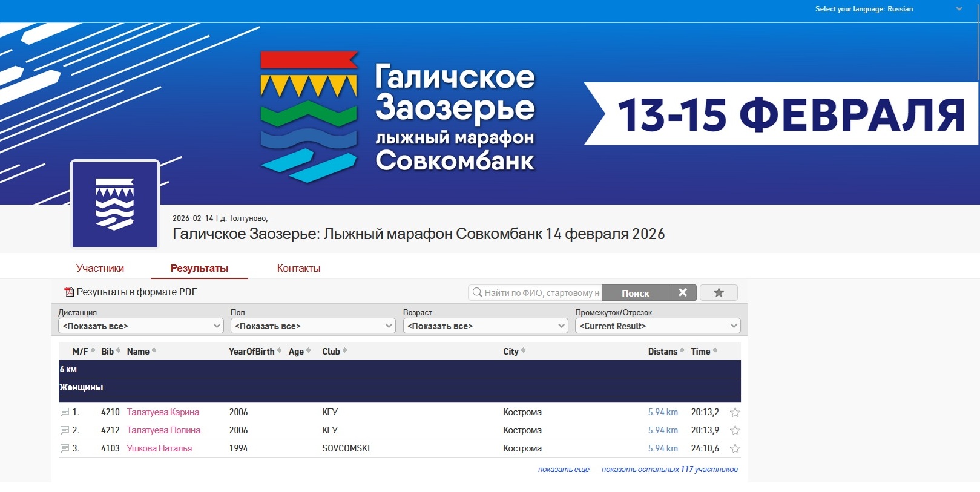
Task: Open favorites with the star button
Action: (x=719, y=293)
